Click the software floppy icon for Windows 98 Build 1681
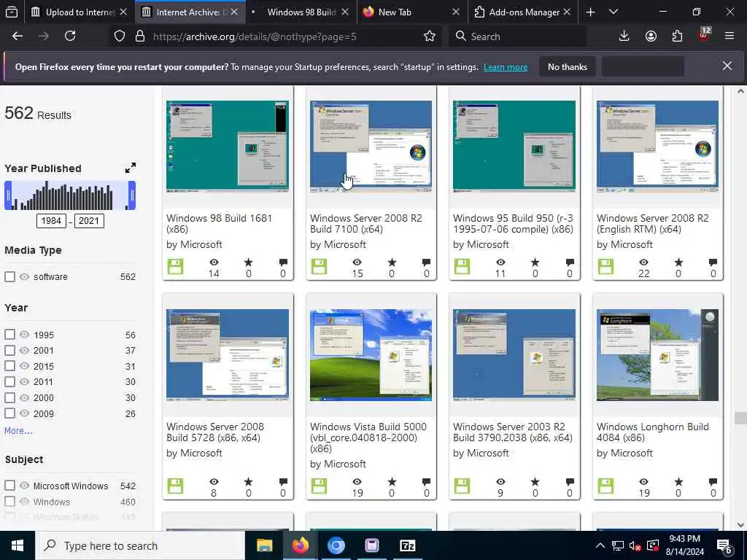 pyautogui.click(x=175, y=267)
